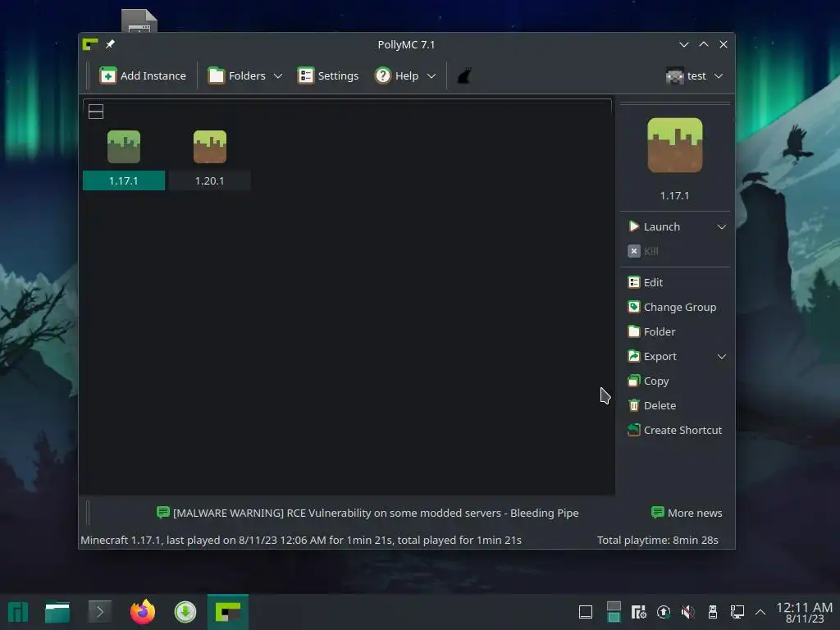Click the Help button
The width and height of the screenshot is (840, 630).
397,76
